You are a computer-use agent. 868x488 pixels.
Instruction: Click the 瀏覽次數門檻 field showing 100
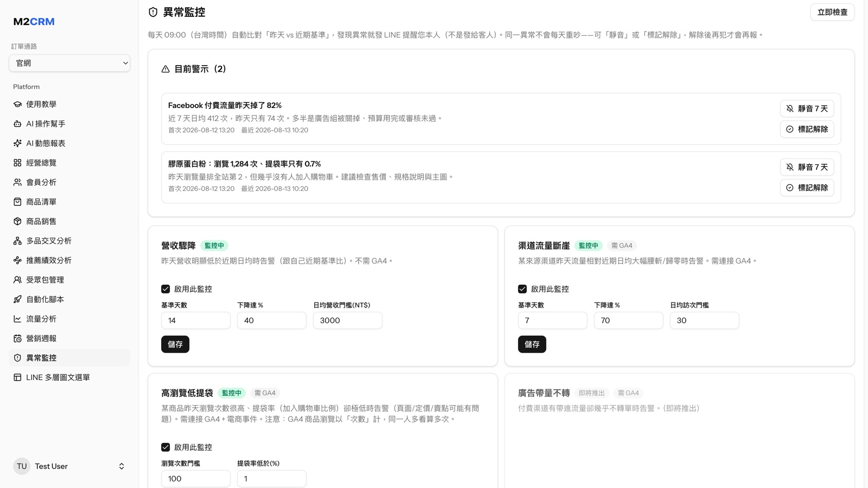click(x=196, y=479)
